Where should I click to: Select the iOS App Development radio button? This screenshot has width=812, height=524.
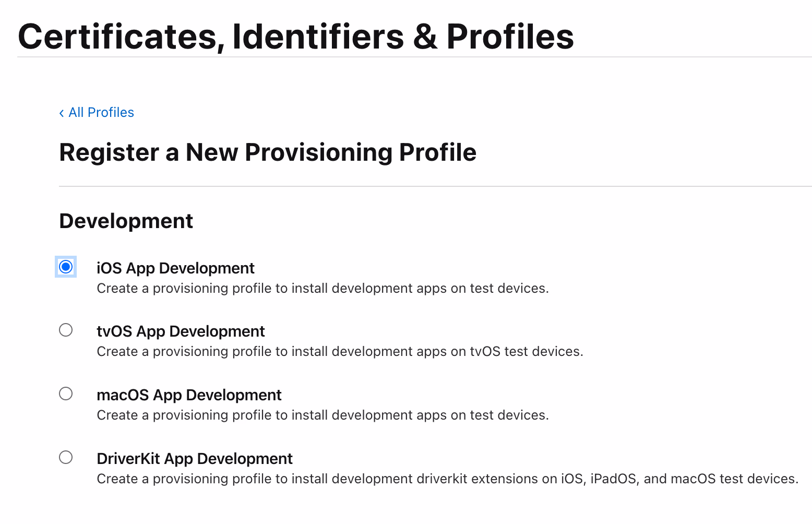(66, 267)
